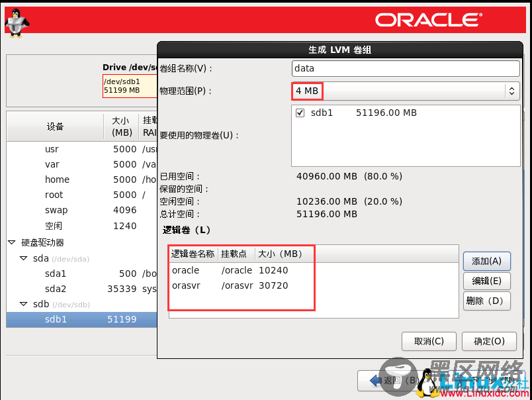Click the 添加(A) button
532x400 pixels.
486,261
